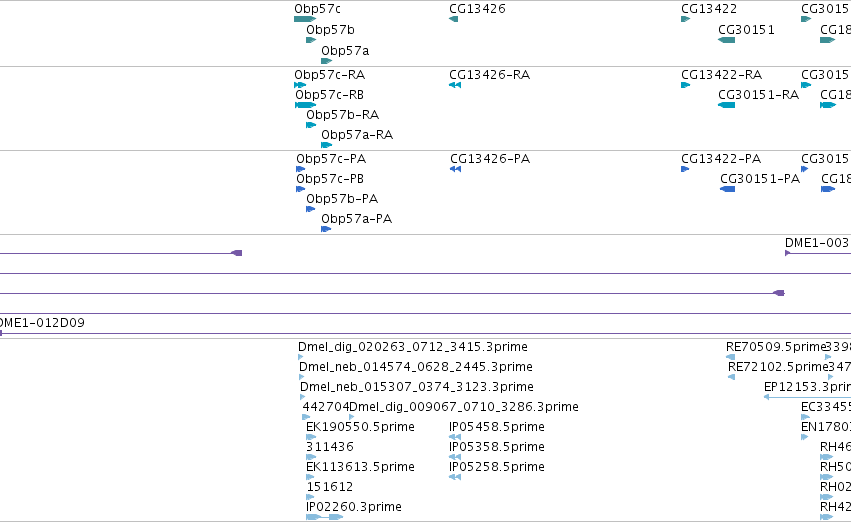This screenshot has width=851, height=522.
Task: Select transcript CG13422-RA
Action: (x=721, y=75)
